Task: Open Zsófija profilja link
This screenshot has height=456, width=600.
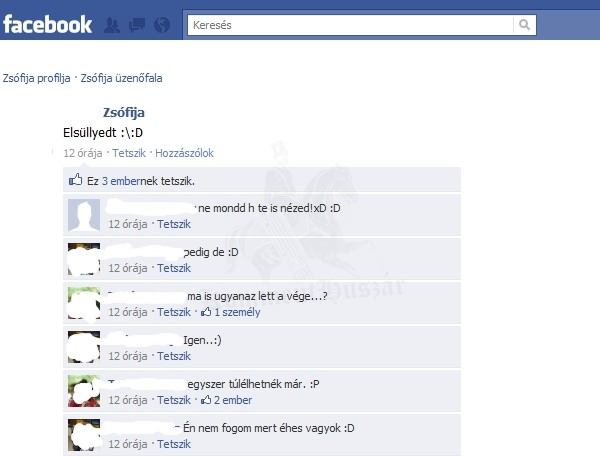Action: coord(36,78)
